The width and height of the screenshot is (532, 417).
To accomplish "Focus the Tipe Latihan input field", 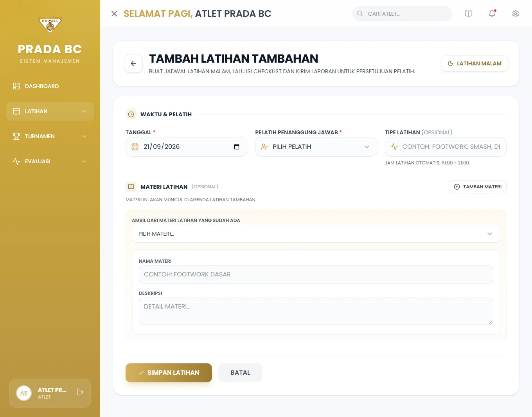I will [446, 147].
